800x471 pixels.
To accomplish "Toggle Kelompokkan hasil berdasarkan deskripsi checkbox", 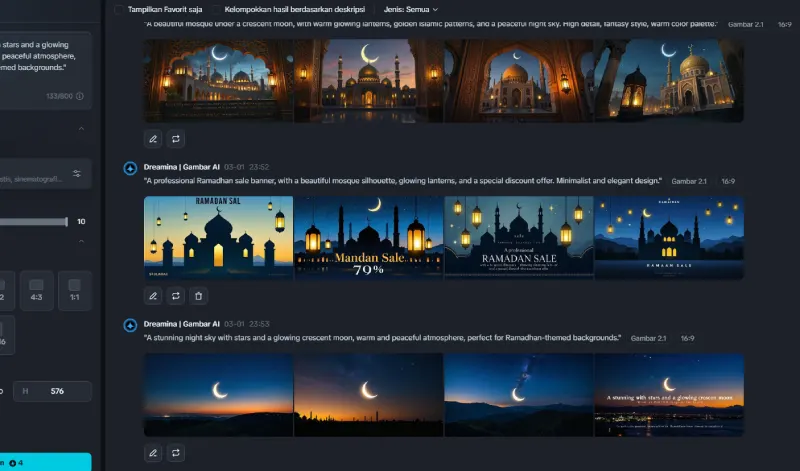I will 217,9.
